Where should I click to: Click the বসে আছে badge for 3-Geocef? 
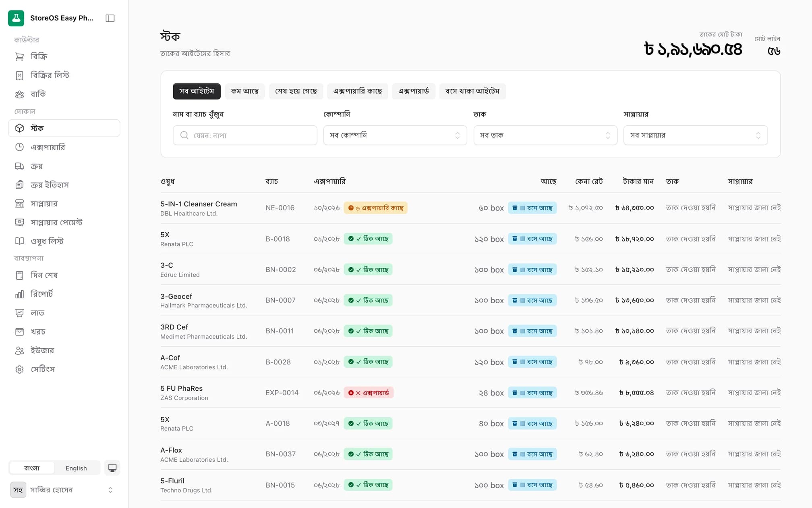tap(532, 300)
